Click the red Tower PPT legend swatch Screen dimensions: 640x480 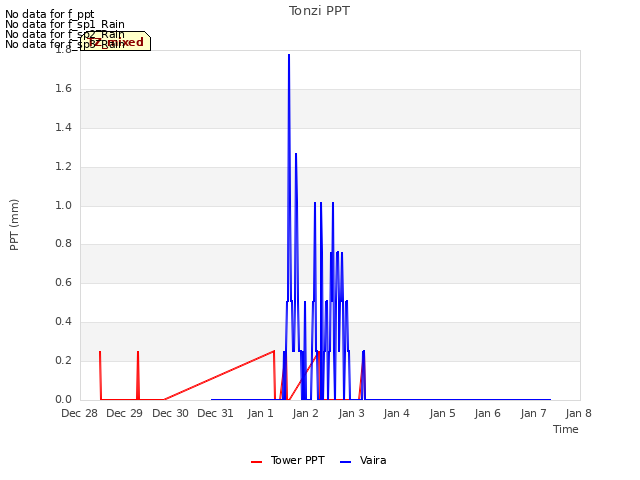(256, 462)
